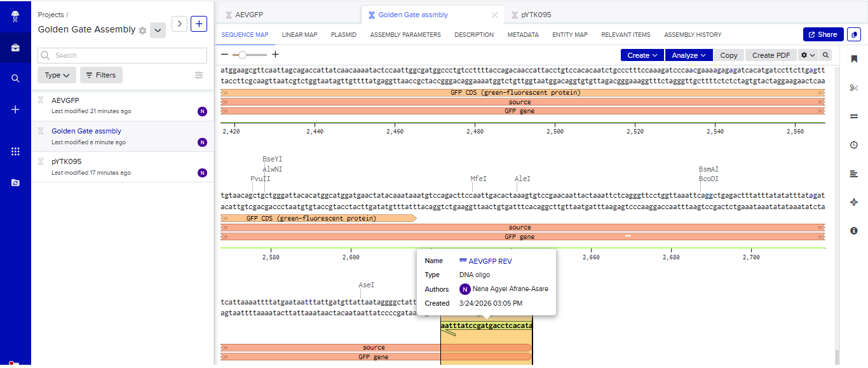This screenshot has width=868, height=368.
Task: Click the zoom-out minus control
Action: (x=224, y=55)
